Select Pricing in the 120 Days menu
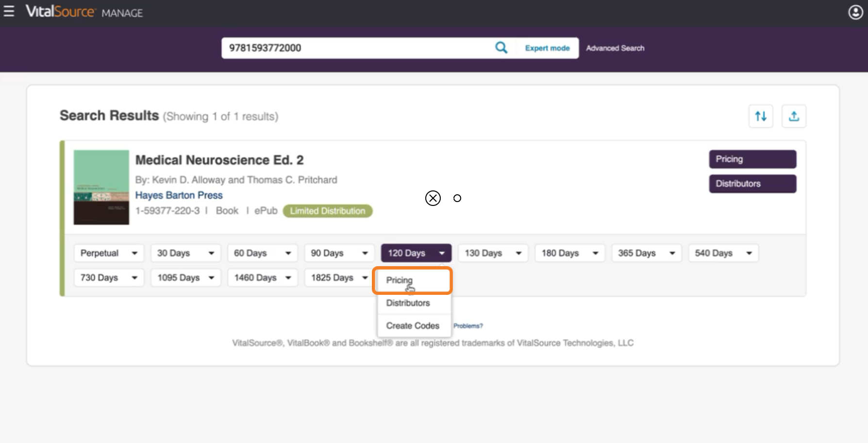868x443 pixels. tap(414, 280)
